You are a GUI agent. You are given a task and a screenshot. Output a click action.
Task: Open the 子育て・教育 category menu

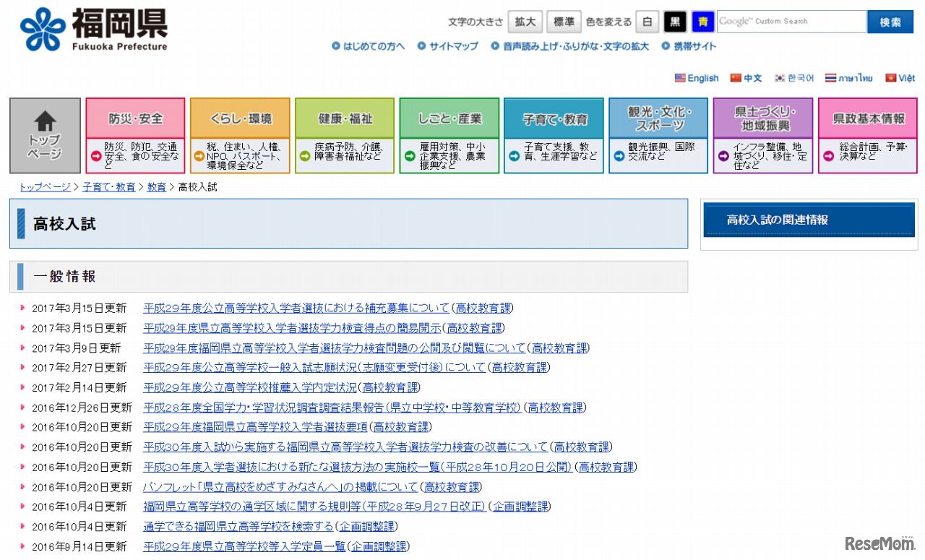554,119
